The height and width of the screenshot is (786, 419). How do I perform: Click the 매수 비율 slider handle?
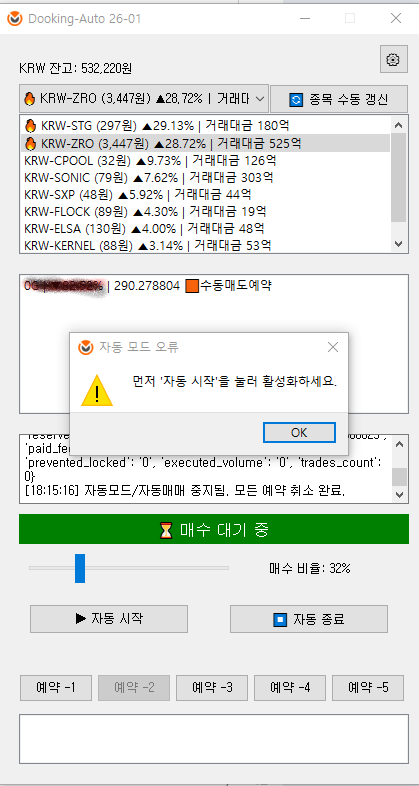click(80, 568)
